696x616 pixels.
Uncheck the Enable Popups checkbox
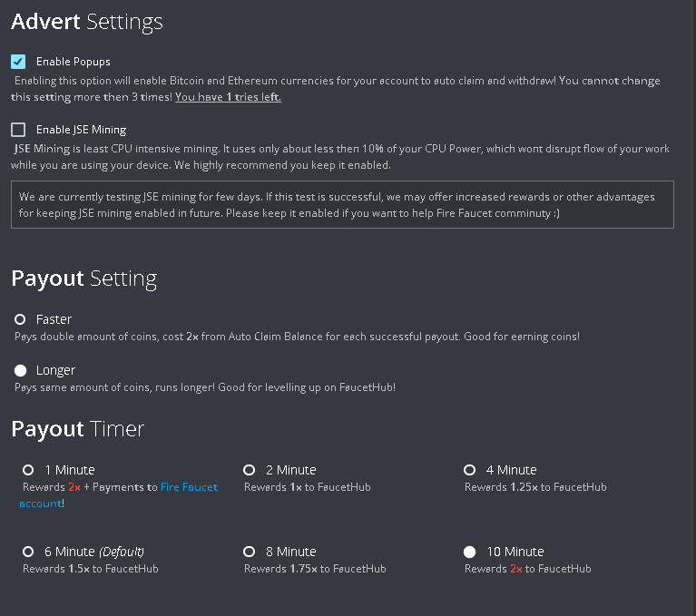pyautogui.click(x=18, y=62)
